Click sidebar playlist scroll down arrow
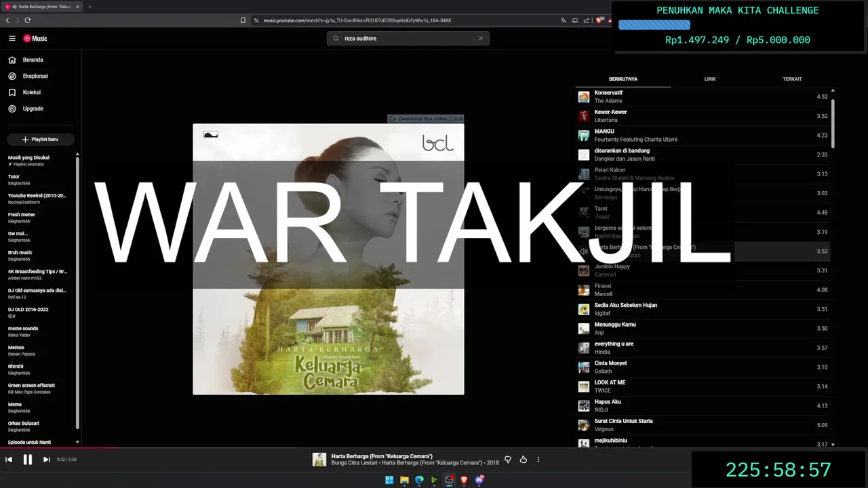 tap(77, 442)
